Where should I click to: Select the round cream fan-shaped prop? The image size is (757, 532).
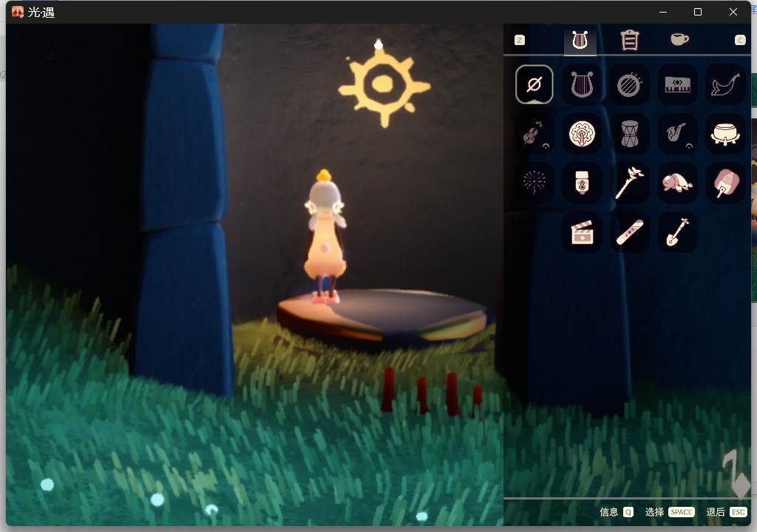(x=582, y=134)
